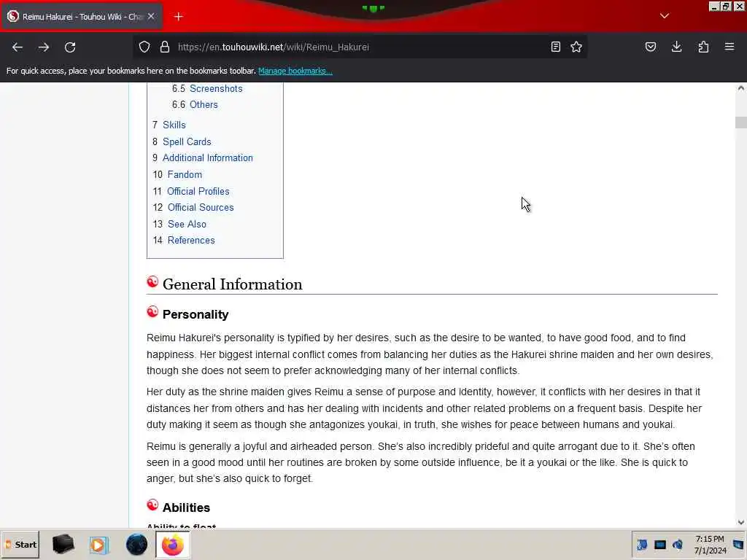Toggle reader view icon
Screen dimensions: 747x560
tap(555, 47)
